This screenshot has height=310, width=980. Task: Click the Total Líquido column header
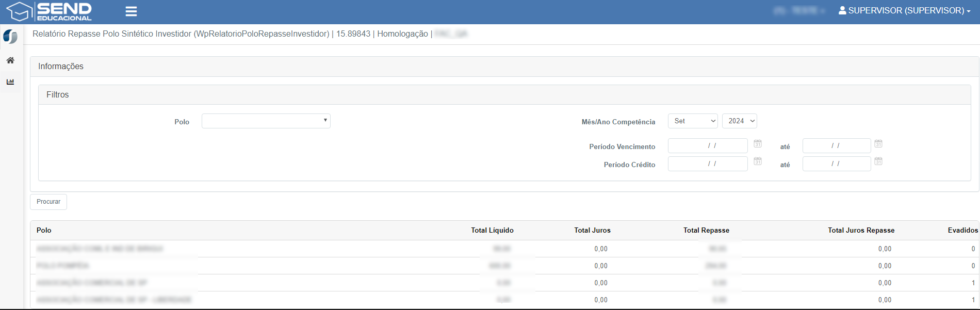pyautogui.click(x=492, y=231)
